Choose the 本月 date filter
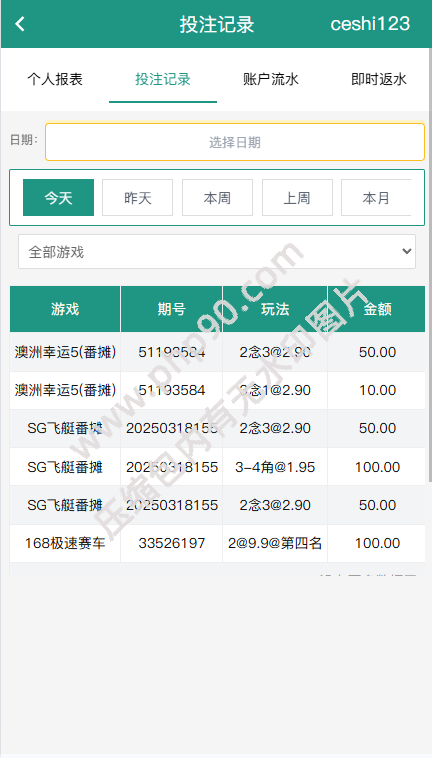Image resolution: width=432 pixels, height=758 pixels. pos(376,198)
